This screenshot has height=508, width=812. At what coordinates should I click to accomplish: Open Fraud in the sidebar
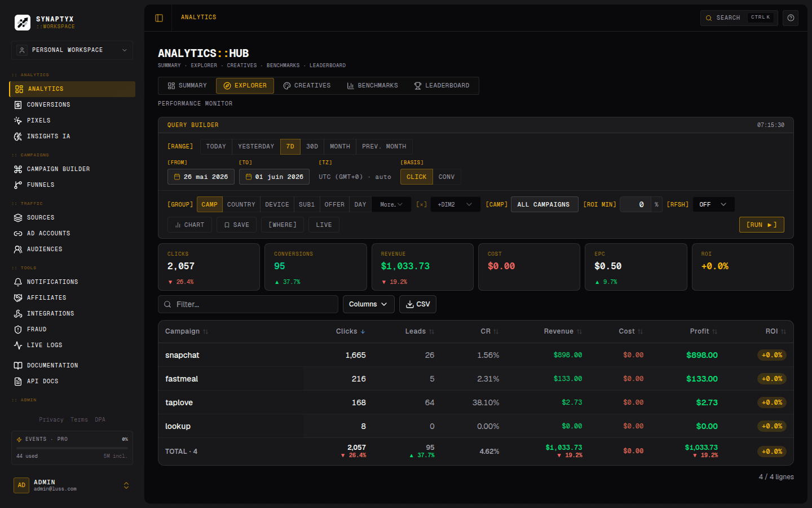(72, 330)
